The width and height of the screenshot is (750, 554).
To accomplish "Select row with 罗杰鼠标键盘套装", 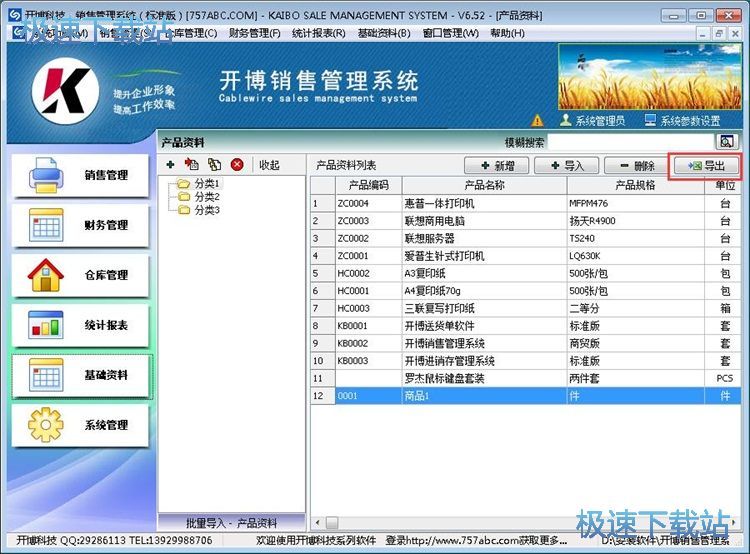I will pyautogui.click(x=526, y=378).
